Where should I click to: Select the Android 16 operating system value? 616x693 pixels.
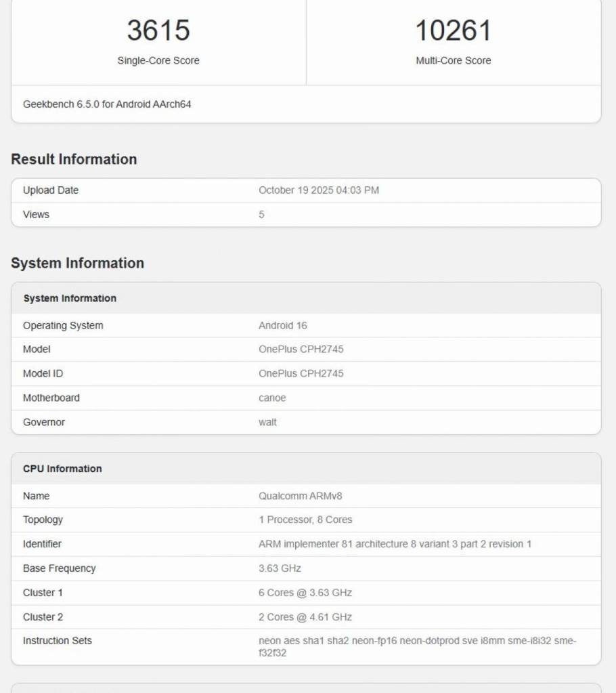(x=282, y=325)
